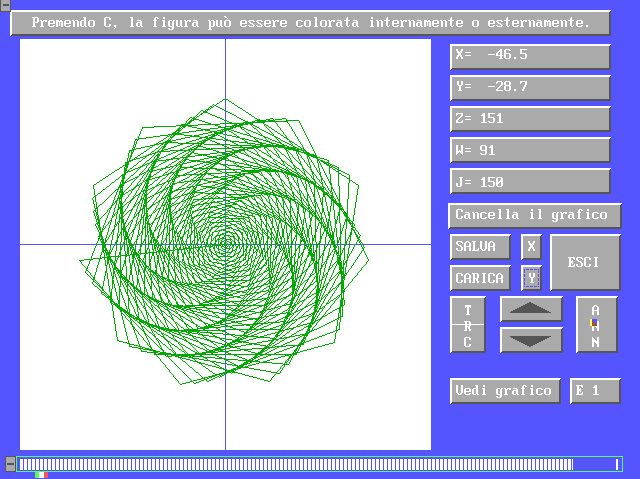640x479 pixels.
Task: Click the Z= 151 parameter field
Action: (x=530, y=119)
